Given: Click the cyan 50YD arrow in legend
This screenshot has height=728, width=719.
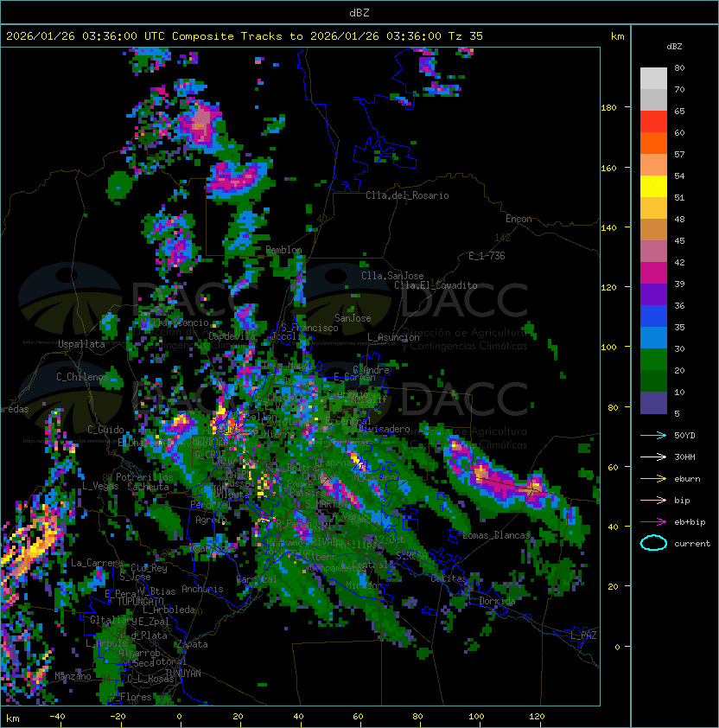Looking at the screenshot, I should coord(653,435).
